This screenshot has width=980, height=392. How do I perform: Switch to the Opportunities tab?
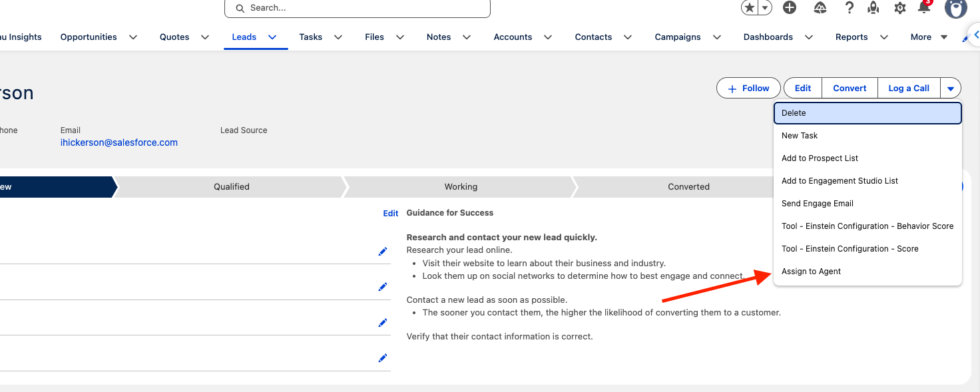89,37
